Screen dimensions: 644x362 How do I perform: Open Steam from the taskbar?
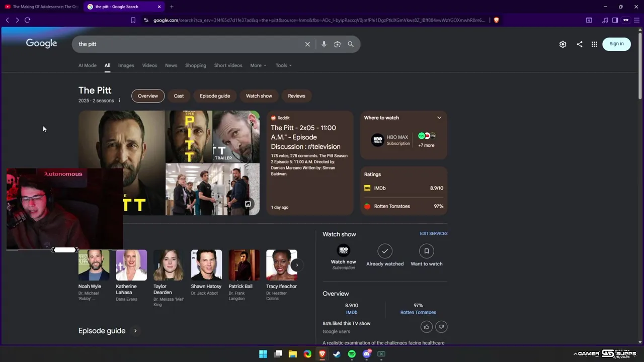click(337, 354)
